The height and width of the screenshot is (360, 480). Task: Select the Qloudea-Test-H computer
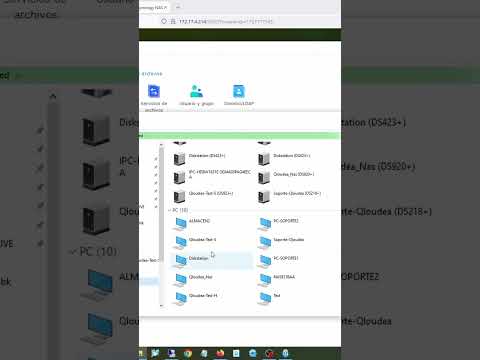[196, 298]
